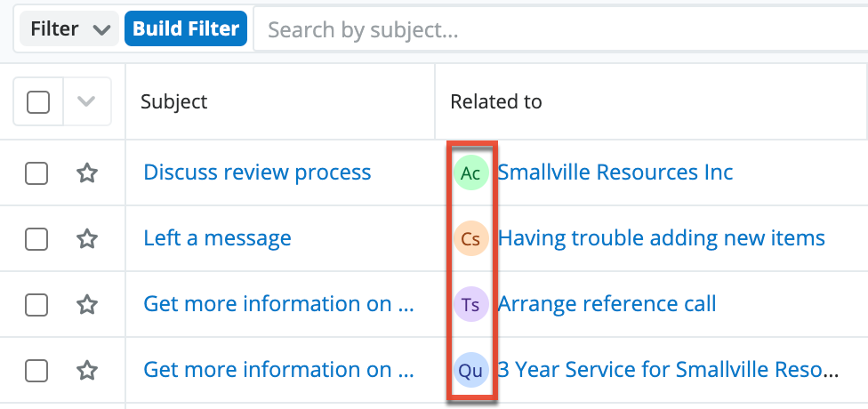Check the select-all checkbox in the header

click(x=38, y=102)
